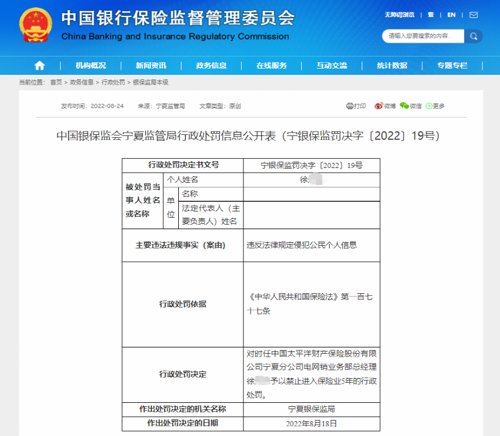Click breadcrumb link 首页

point(56,82)
